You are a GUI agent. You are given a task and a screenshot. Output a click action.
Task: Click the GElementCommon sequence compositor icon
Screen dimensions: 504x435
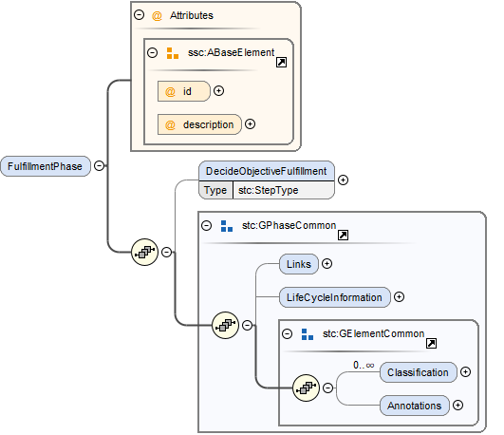tap(306, 388)
